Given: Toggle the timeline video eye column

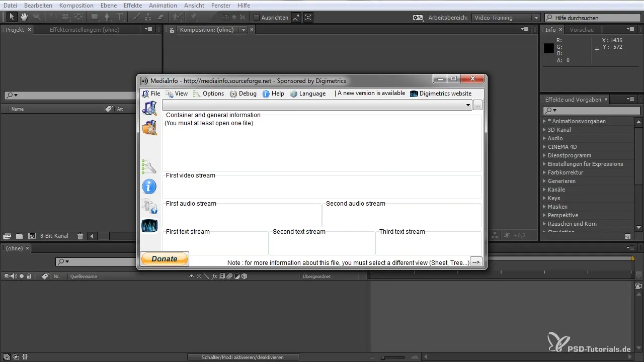Looking at the screenshot, I should click(7, 276).
